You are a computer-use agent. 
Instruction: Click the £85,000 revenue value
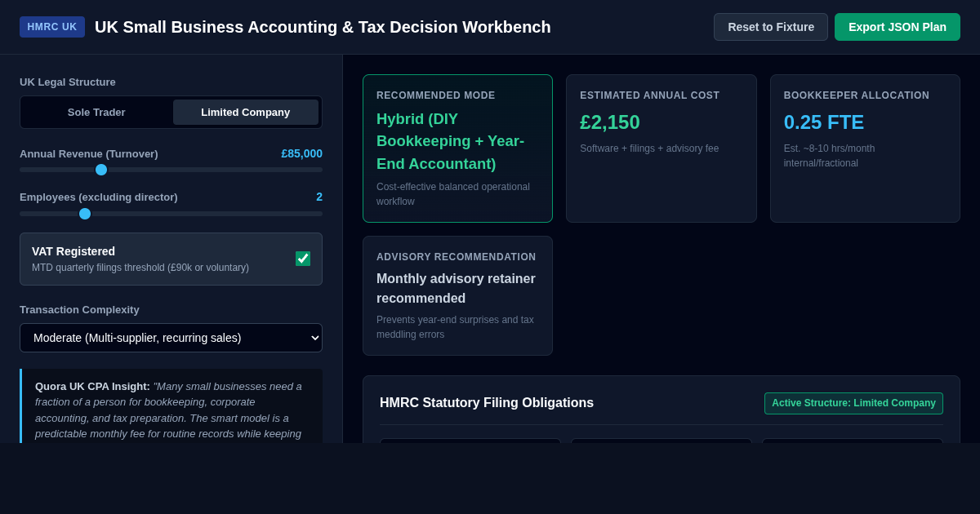(x=302, y=153)
